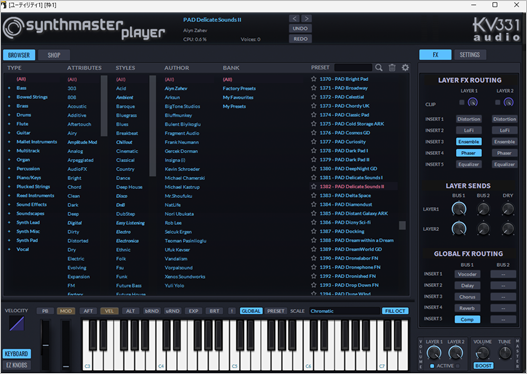
Task: Toggle the FILL OCT button
Action: click(x=395, y=311)
